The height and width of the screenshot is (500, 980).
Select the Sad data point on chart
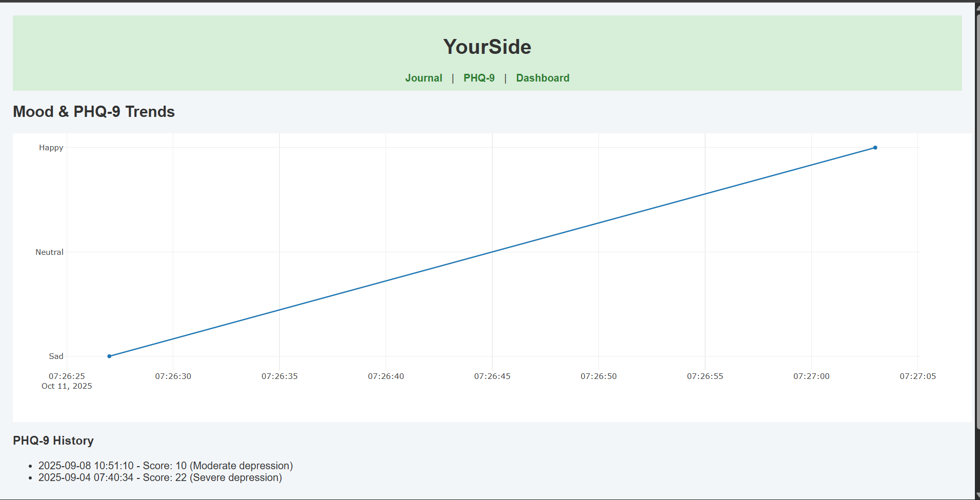[x=109, y=356]
